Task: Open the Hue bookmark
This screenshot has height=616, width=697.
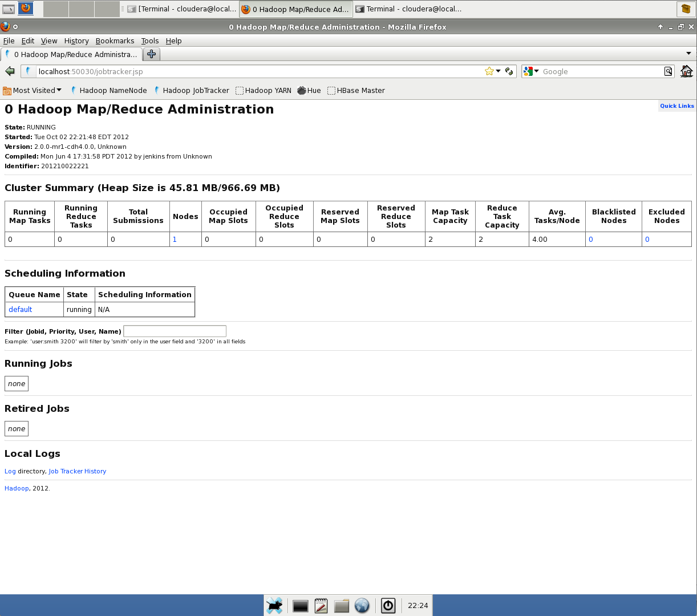Action: click(x=309, y=90)
